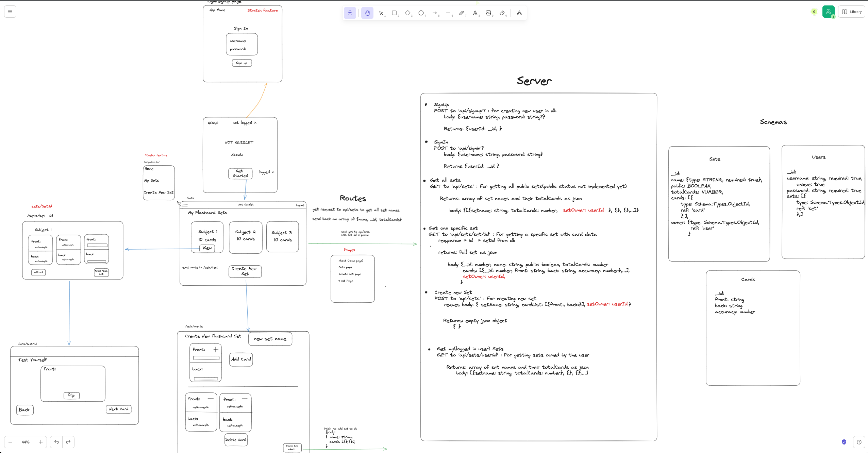Screen dimensions: 868x453
Task: Expand the extra shapes picker
Action: 519,13
